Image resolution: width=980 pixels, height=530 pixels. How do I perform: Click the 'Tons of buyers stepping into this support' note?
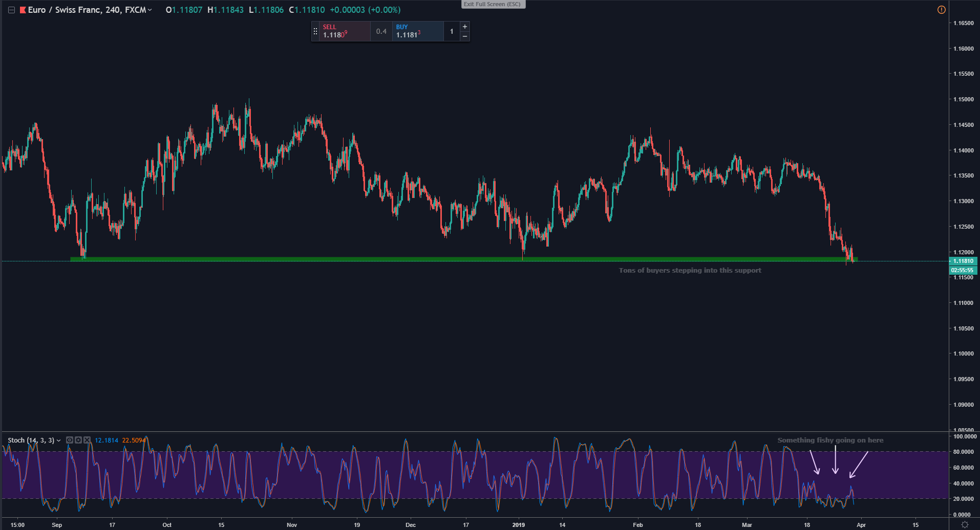click(690, 271)
